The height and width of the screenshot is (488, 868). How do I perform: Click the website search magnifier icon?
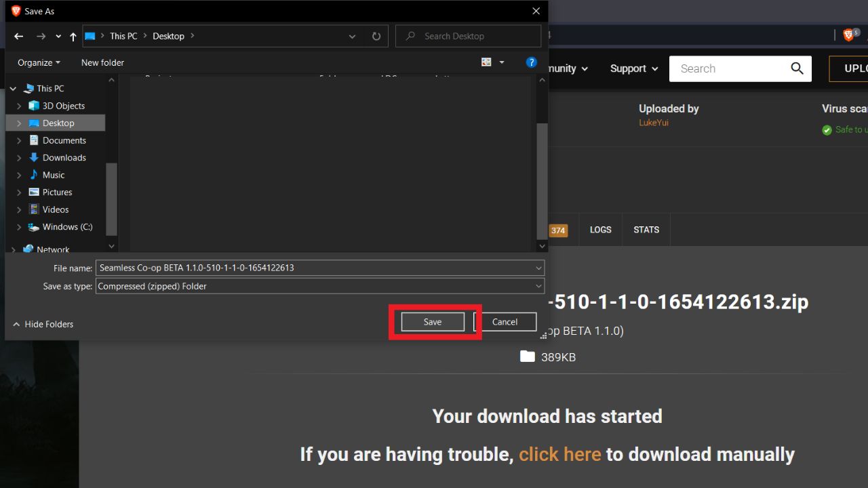(x=797, y=68)
